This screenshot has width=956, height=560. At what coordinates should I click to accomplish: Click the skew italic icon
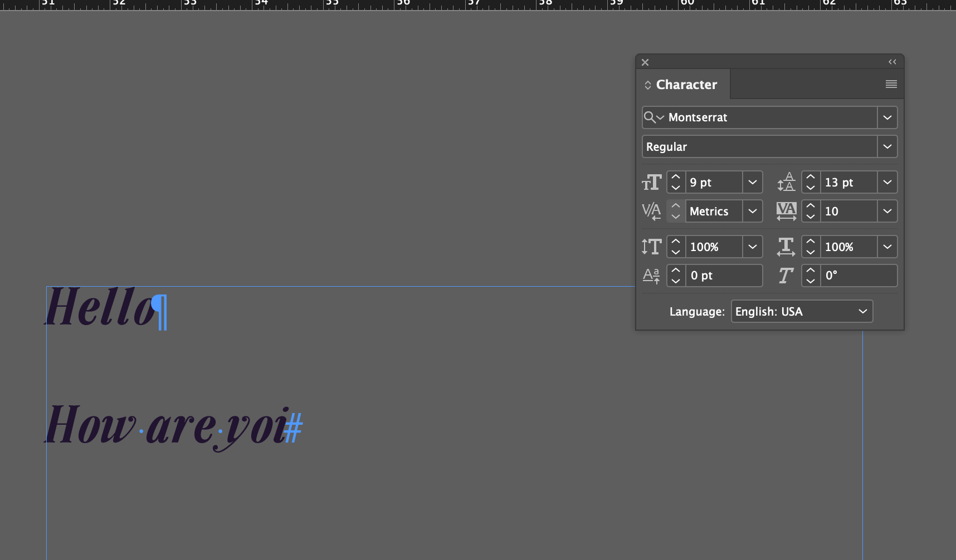(x=786, y=276)
